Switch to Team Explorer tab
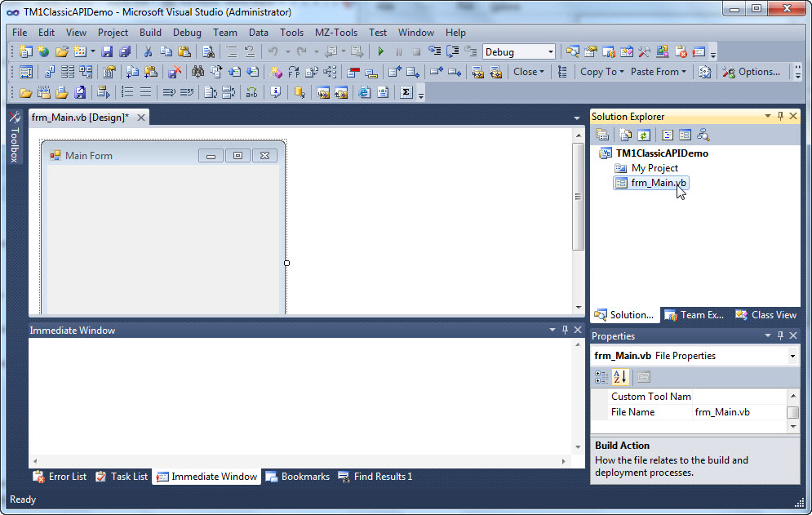The height and width of the screenshot is (515, 812). (694, 315)
